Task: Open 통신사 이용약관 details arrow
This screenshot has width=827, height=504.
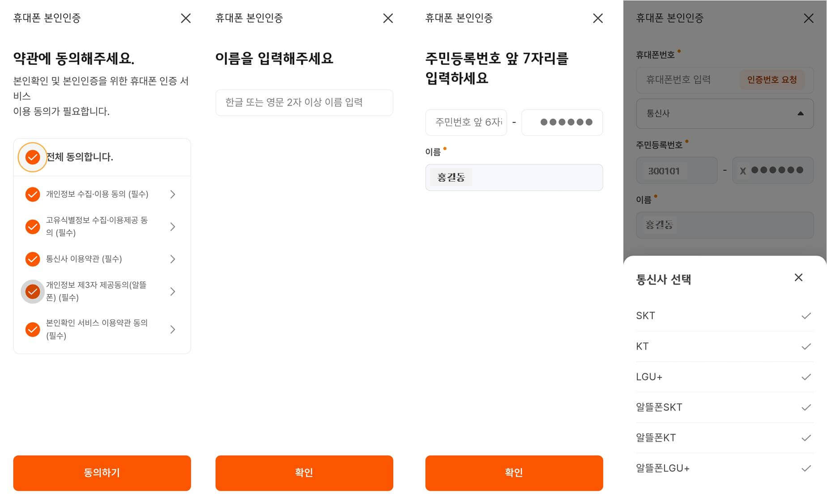Action: point(173,259)
